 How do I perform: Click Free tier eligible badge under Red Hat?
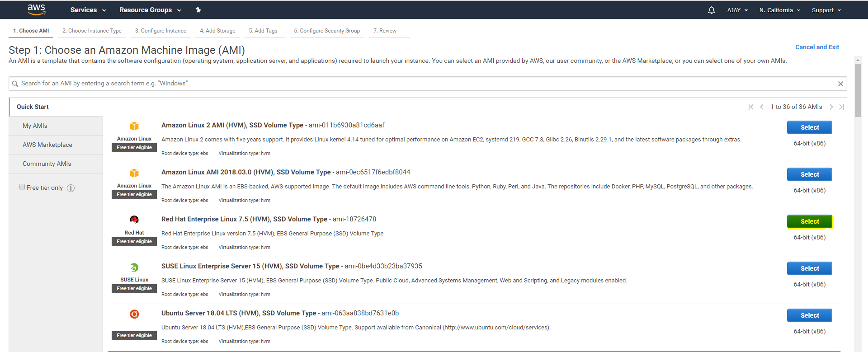134,242
